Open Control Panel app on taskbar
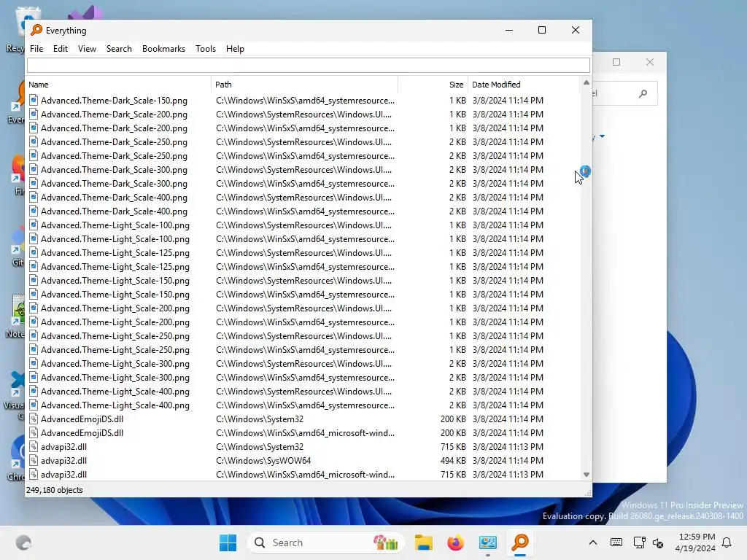 tap(488, 542)
